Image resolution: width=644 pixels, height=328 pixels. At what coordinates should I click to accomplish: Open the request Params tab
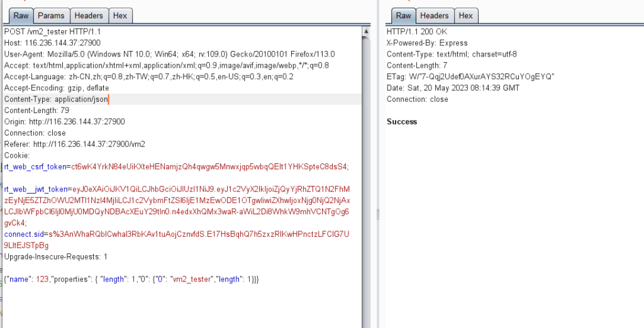(50, 16)
